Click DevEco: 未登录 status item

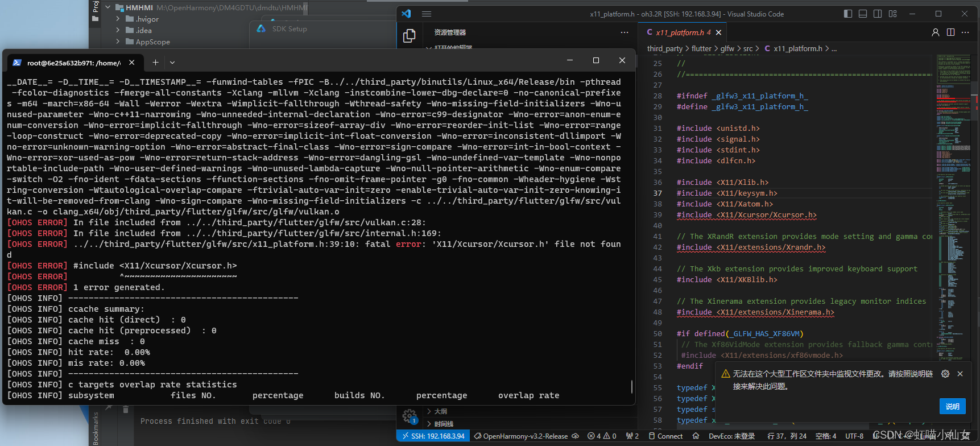point(731,436)
